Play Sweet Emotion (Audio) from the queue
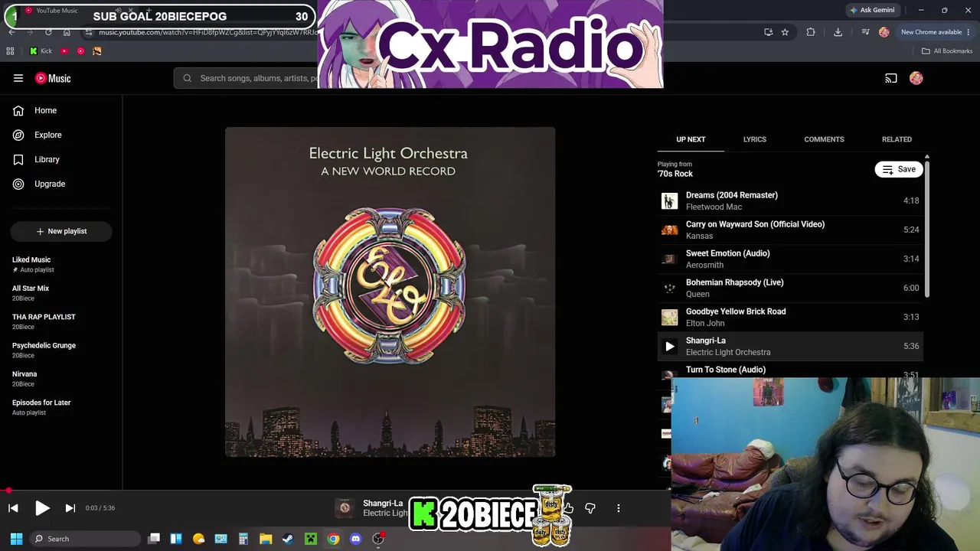Image resolution: width=980 pixels, height=551 pixels. point(789,259)
